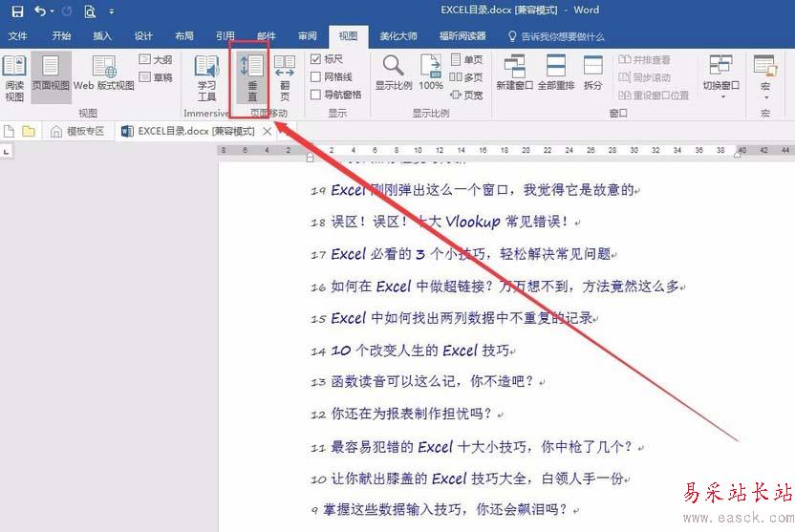The width and height of the screenshot is (795, 532).
Task: Click the yellow folder open icon
Action: 29,132
